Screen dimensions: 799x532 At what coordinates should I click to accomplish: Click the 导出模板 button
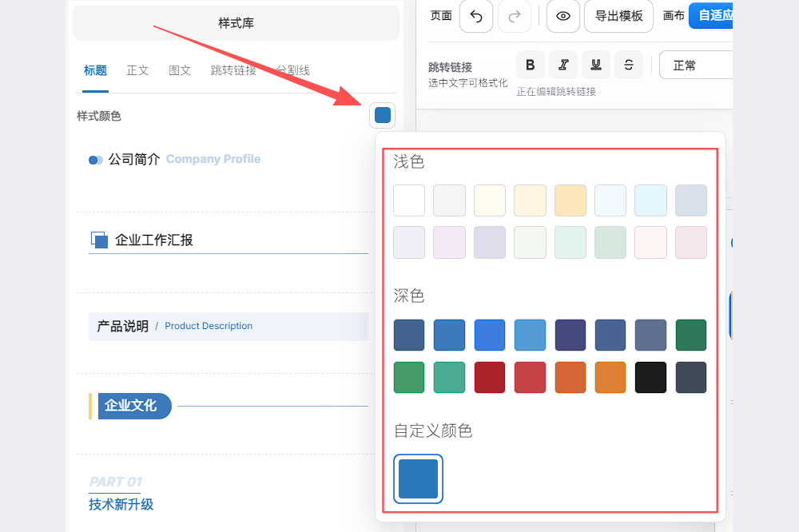[618, 16]
